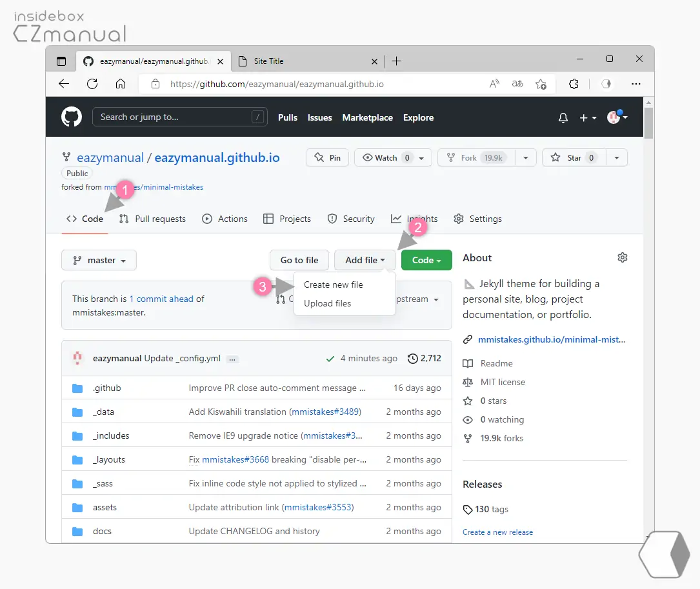The width and height of the screenshot is (700, 589).
Task: Click the tab actions menu icon
Action: (x=61, y=61)
